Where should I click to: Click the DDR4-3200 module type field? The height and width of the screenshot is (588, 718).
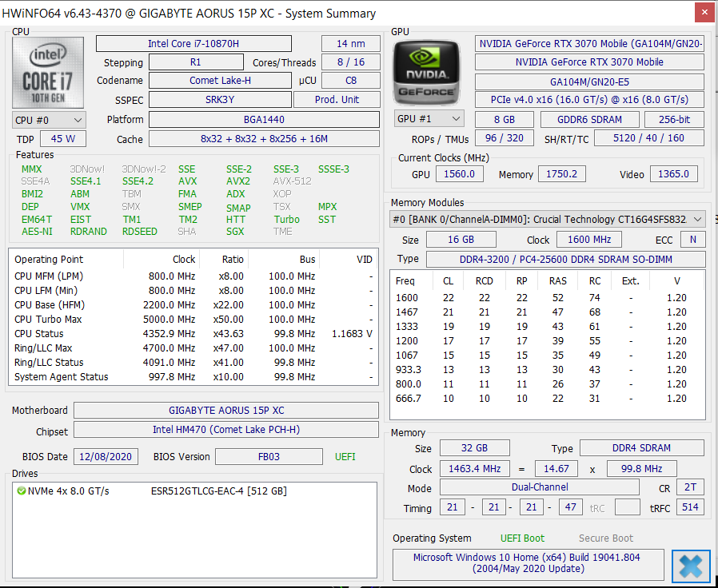click(566, 260)
